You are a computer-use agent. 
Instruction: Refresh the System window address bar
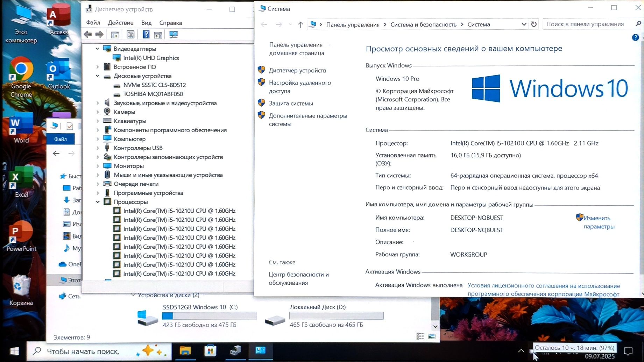tap(534, 24)
